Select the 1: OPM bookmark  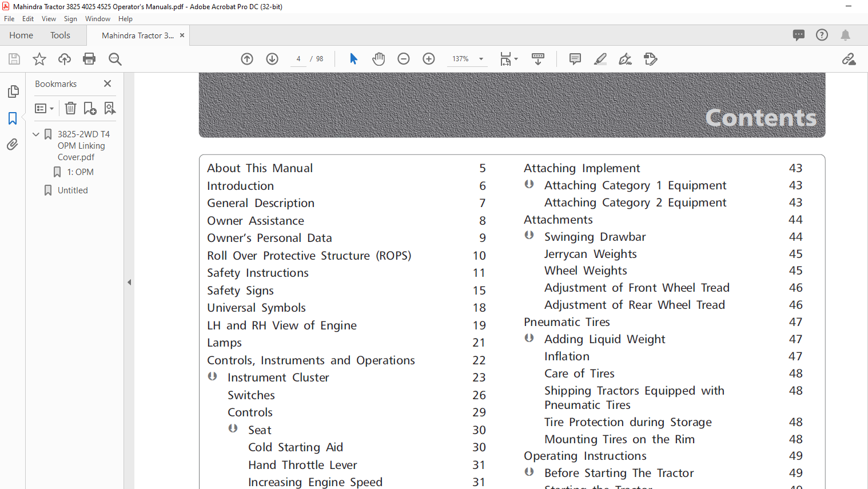(x=80, y=172)
